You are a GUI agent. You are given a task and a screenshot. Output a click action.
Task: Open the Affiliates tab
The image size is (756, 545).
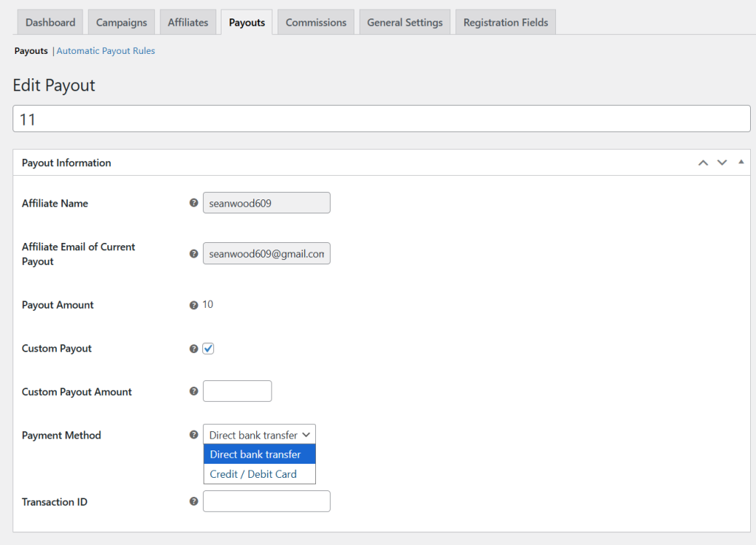pyautogui.click(x=188, y=22)
